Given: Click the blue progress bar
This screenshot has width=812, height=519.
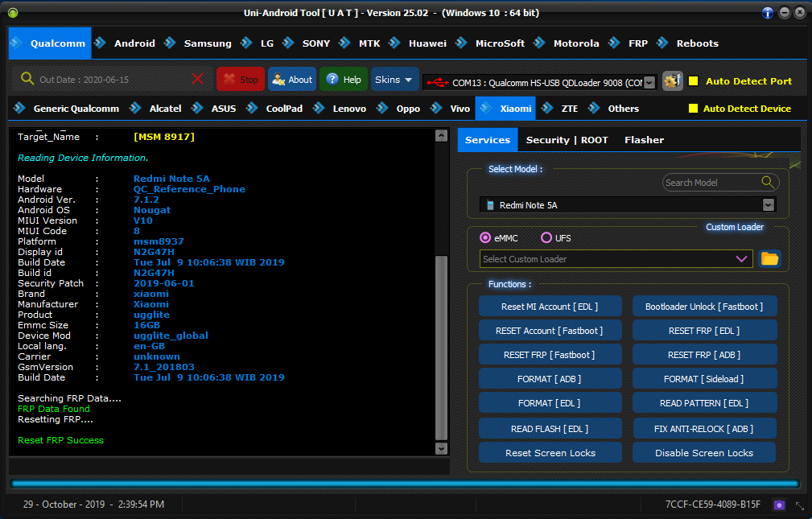Looking at the screenshot, I should click(x=405, y=484).
